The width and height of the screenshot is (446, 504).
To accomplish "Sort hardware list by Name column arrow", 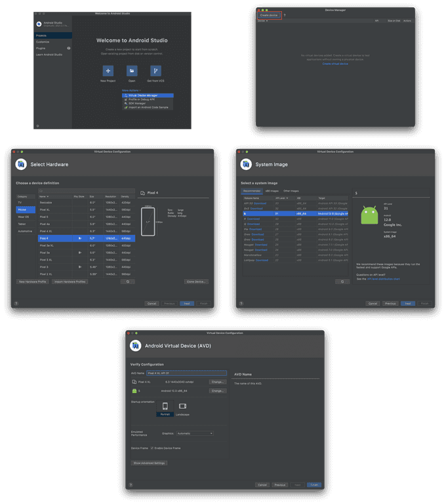I will pos(48,196).
